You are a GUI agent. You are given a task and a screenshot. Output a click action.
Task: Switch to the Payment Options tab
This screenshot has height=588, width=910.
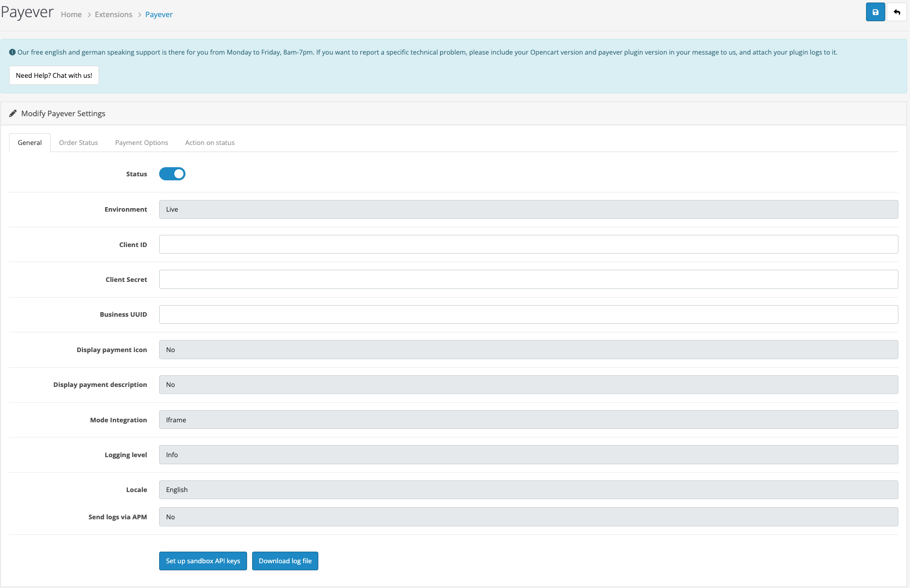pos(141,142)
